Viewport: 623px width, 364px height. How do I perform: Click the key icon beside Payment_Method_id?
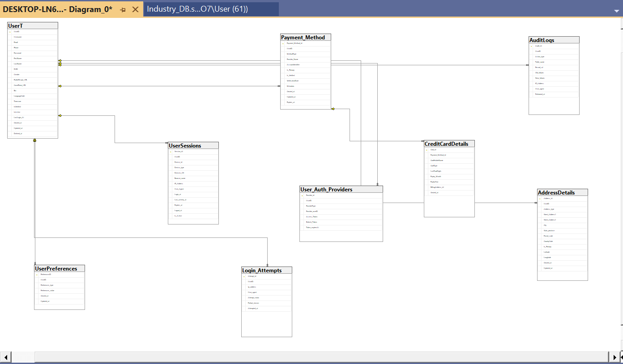coord(283,43)
